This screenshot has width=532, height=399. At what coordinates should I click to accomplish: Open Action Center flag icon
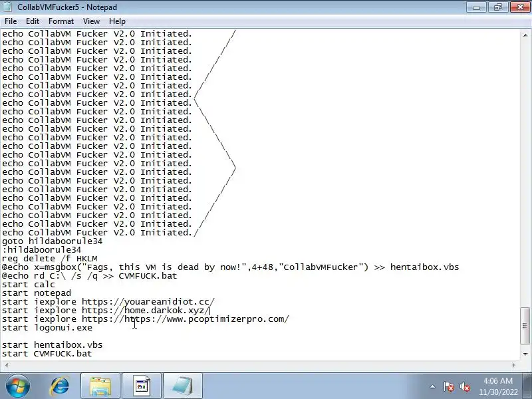click(x=448, y=386)
